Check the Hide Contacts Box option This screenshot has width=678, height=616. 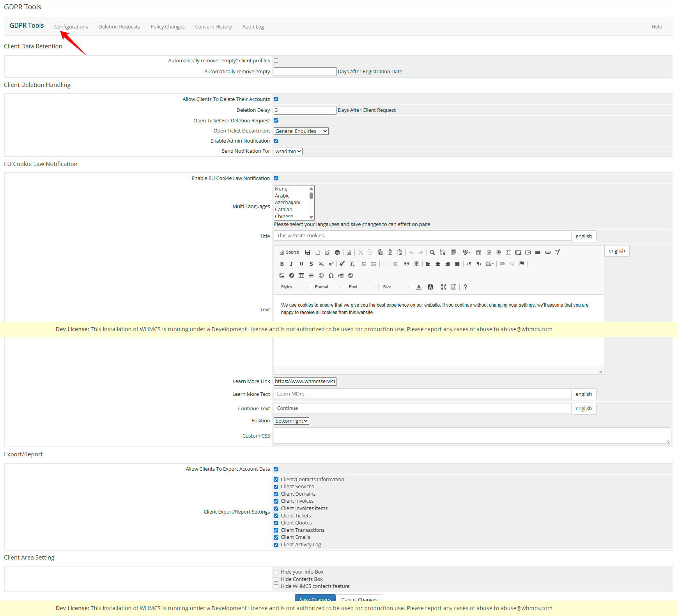point(276,579)
